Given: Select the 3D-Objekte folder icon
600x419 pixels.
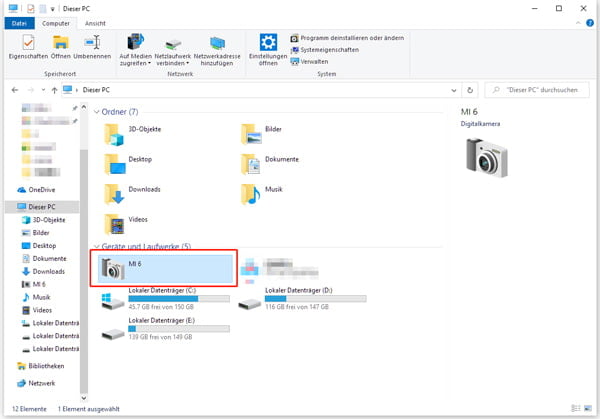Looking at the screenshot, I should click(114, 135).
